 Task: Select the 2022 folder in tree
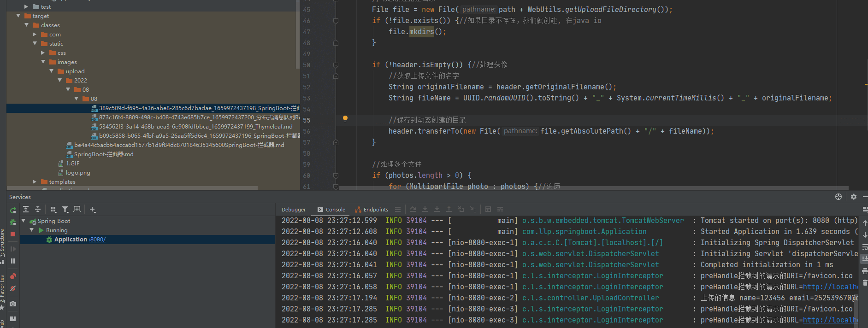(80, 80)
